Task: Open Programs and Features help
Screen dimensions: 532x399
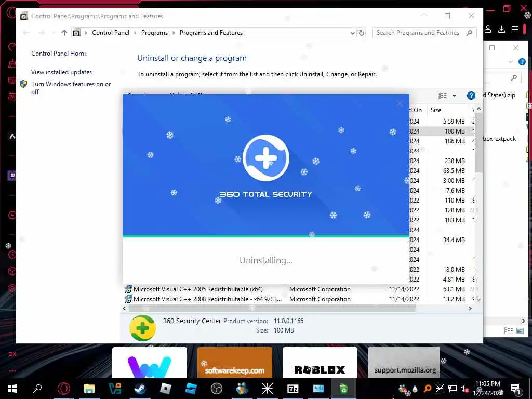Action: pyautogui.click(x=471, y=96)
